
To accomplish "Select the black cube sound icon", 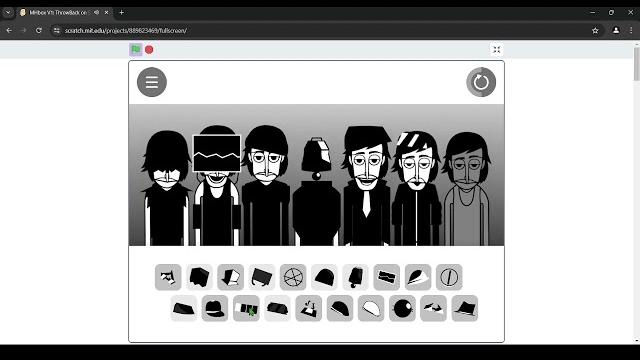I will (x=199, y=277).
